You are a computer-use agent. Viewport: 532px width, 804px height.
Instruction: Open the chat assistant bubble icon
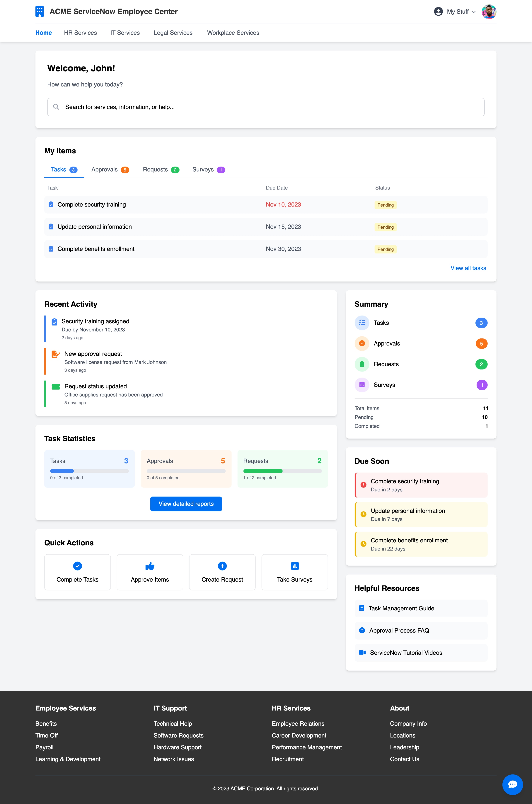point(512,784)
